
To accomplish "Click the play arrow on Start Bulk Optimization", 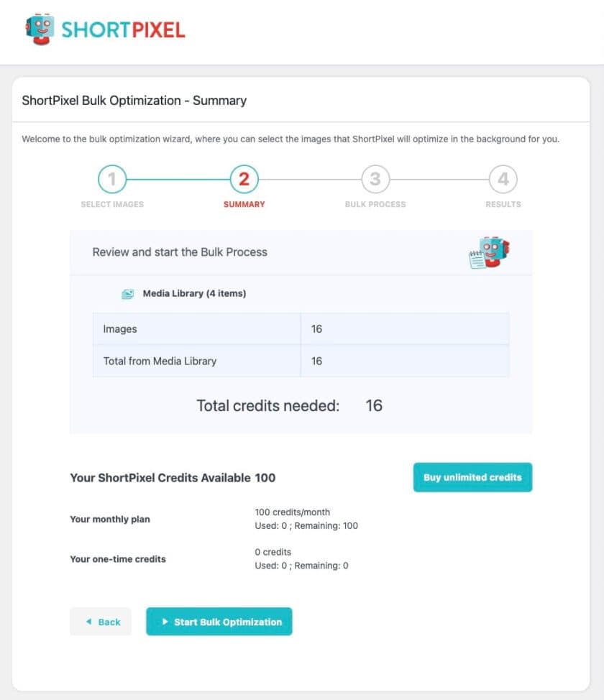I will point(165,622).
